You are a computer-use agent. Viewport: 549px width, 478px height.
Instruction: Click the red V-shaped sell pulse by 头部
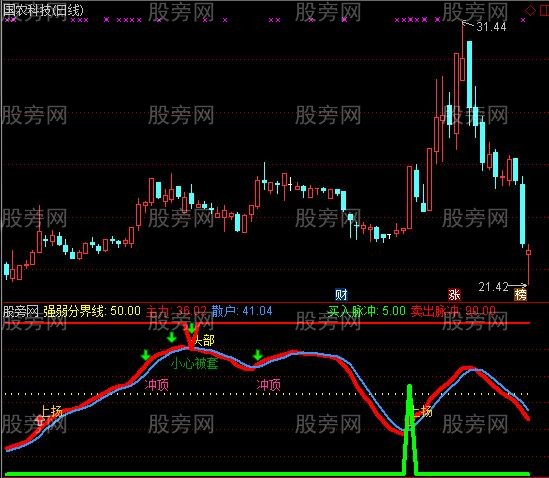[x=191, y=337]
